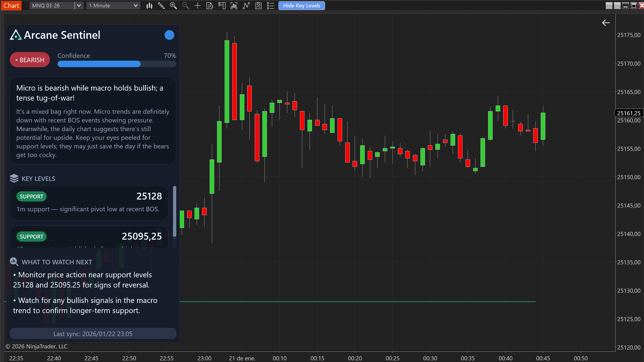Open the Chart Trader icon

click(222, 6)
